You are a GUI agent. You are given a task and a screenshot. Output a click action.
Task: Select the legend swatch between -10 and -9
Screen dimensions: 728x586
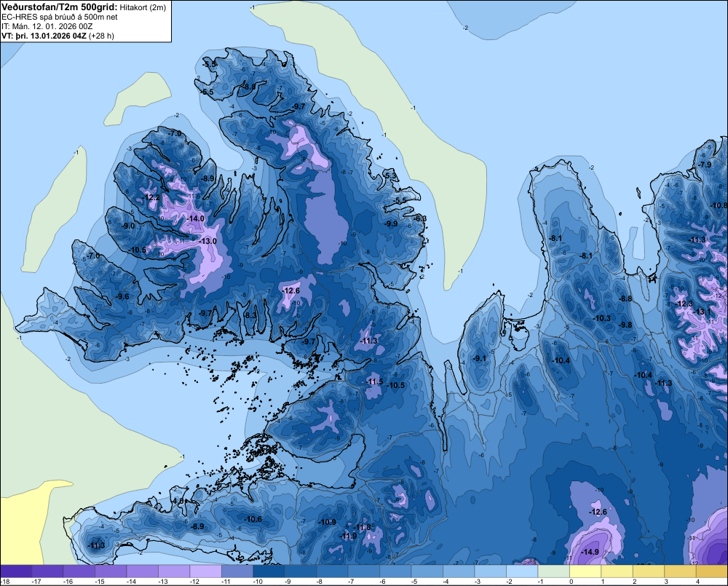(x=269, y=571)
